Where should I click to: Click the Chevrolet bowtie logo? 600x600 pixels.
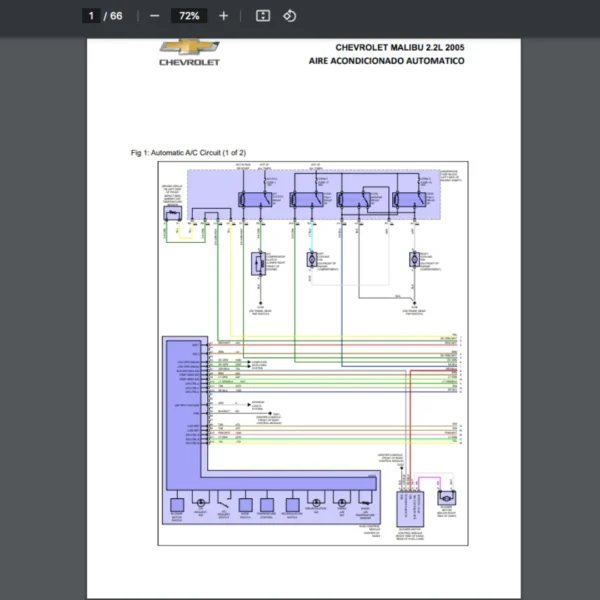click(x=189, y=47)
